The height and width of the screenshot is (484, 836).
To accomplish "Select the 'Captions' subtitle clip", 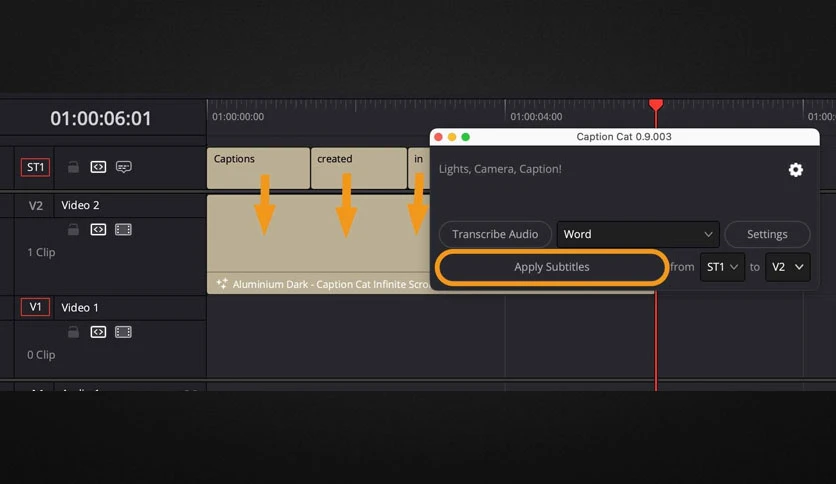I will pyautogui.click(x=258, y=168).
